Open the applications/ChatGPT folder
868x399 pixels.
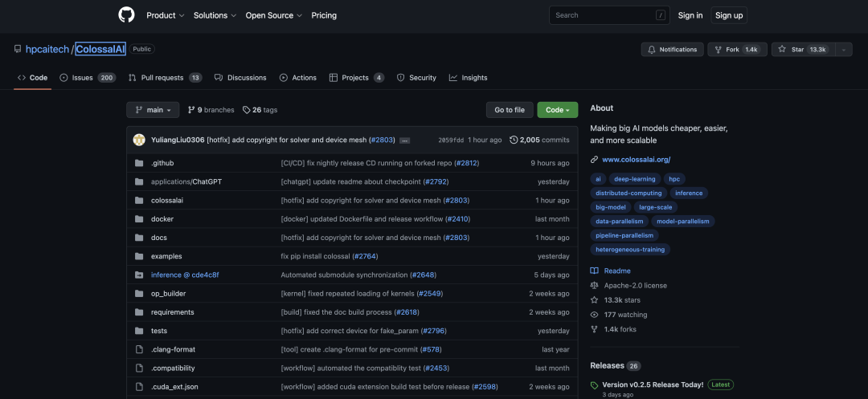tap(186, 181)
